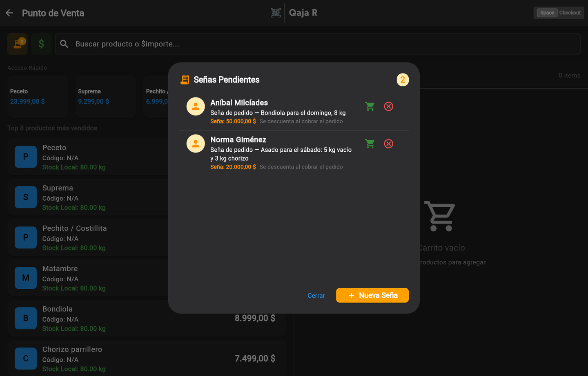Click Seña: 50.000,00 $ amount
This screenshot has width=588, height=376.
point(233,122)
